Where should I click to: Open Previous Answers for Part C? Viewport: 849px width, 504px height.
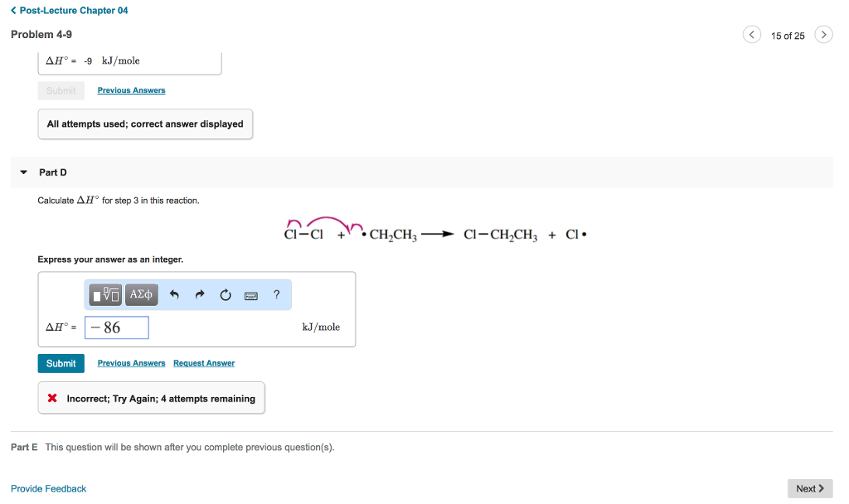[x=131, y=90]
